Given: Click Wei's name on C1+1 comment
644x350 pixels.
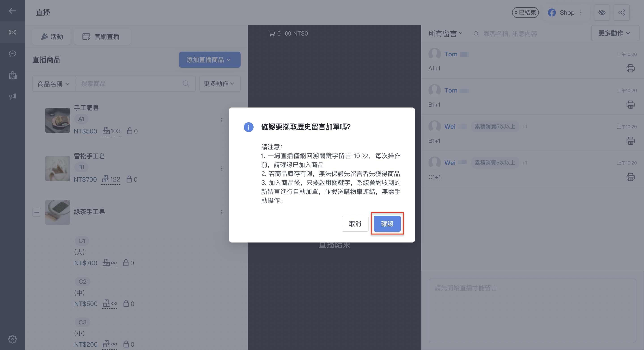Looking at the screenshot, I should point(450,163).
